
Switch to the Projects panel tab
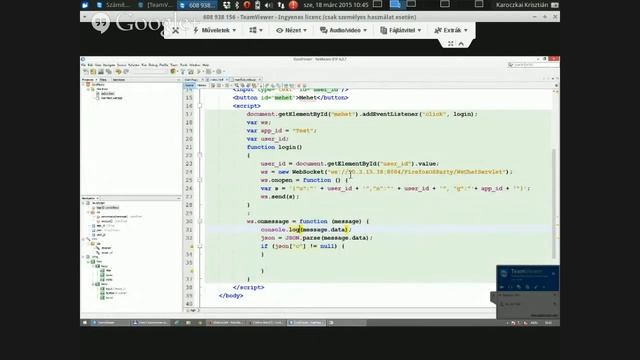(88, 80)
